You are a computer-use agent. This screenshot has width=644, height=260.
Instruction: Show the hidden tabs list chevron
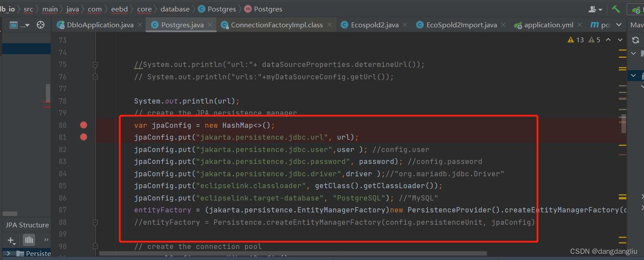click(x=619, y=25)
